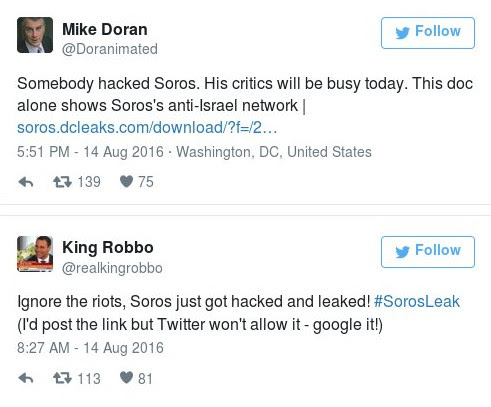
Task: Follow Mike Doran
Action: pos(428,33)
